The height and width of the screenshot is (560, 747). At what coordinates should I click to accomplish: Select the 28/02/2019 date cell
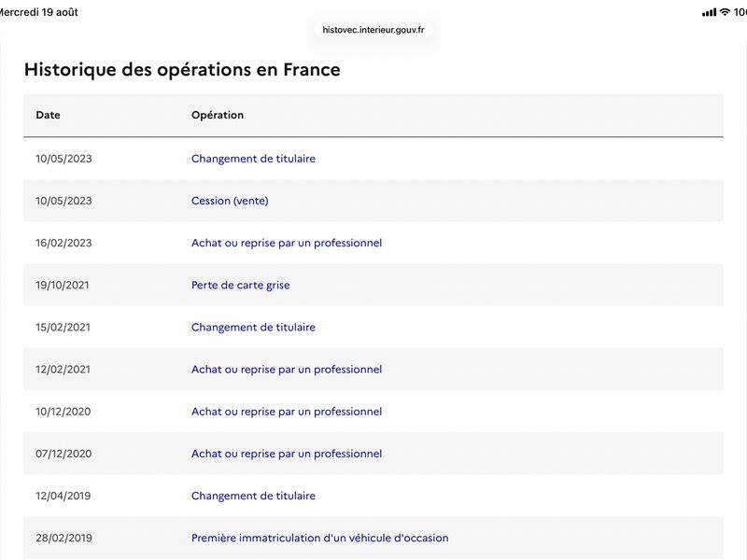pyautogui.click(x=63, y=539)
